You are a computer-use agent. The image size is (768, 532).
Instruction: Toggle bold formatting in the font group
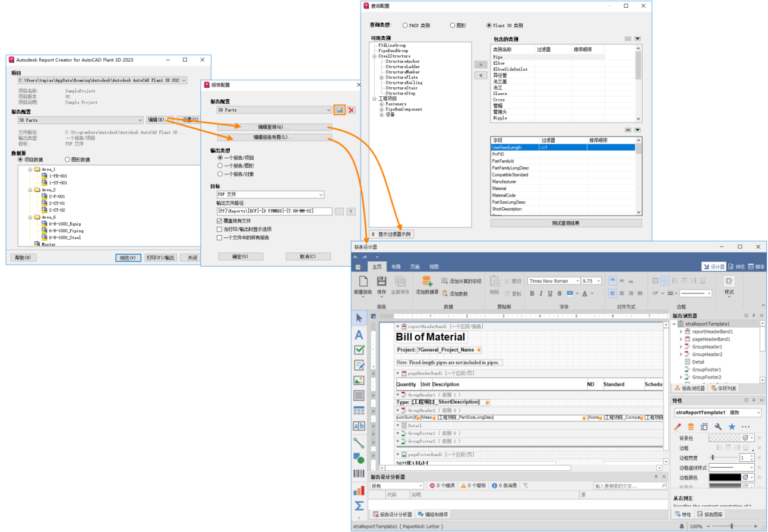pyautogui.click(x=532, y=293)
